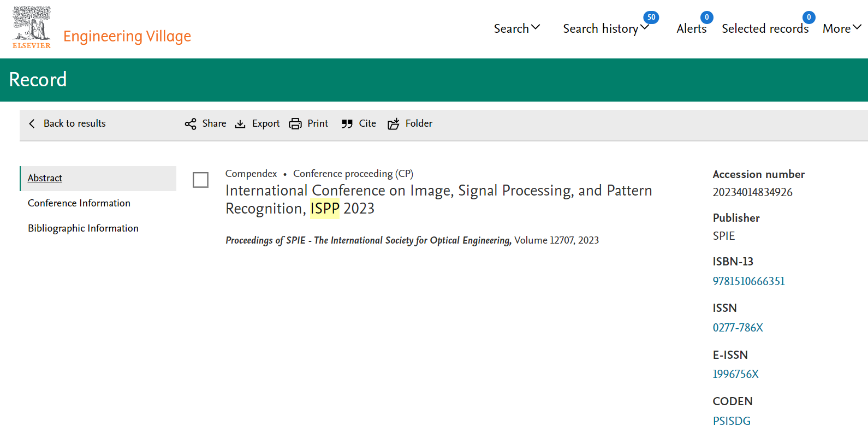
Task: Click the Cite quotation mark icon
Action: [347, 124]
